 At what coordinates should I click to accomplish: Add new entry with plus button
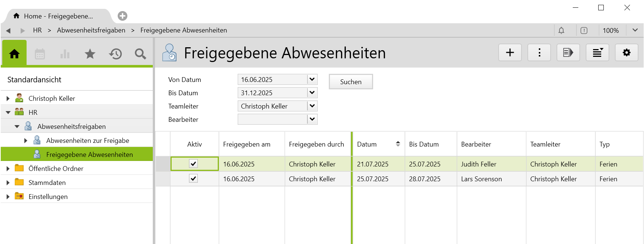[510, 52]
